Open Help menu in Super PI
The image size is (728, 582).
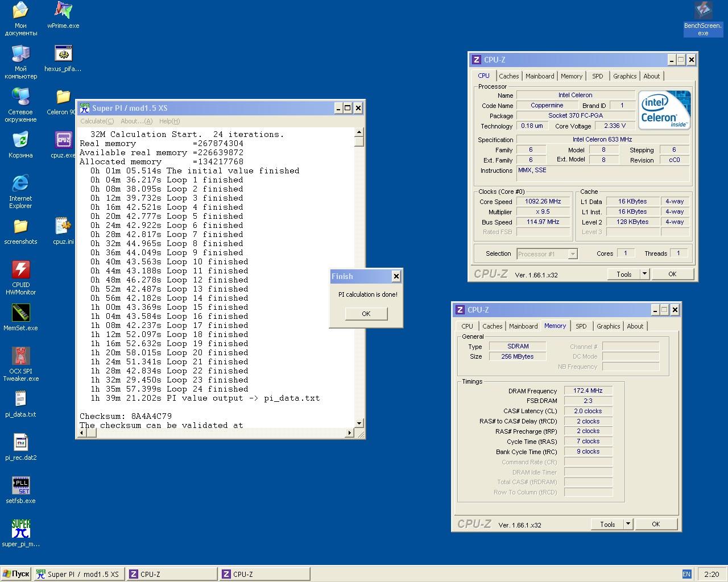tap(169, 121)
